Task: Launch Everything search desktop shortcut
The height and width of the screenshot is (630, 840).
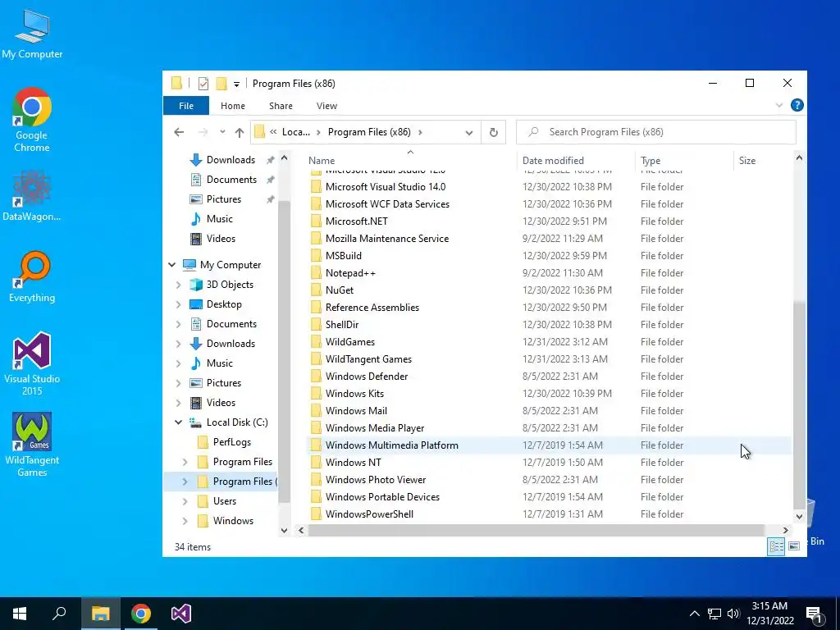Action: (32, 277)
